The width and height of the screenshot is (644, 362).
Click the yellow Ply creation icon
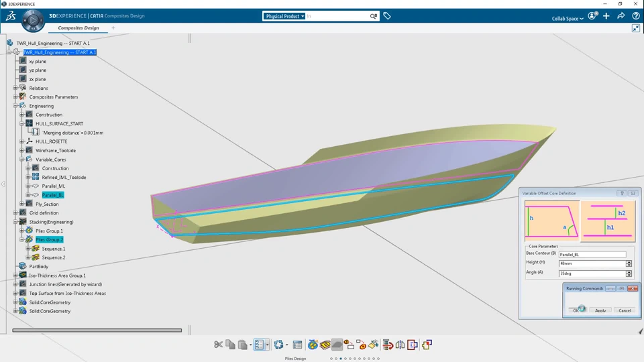(x=325, y=345)
